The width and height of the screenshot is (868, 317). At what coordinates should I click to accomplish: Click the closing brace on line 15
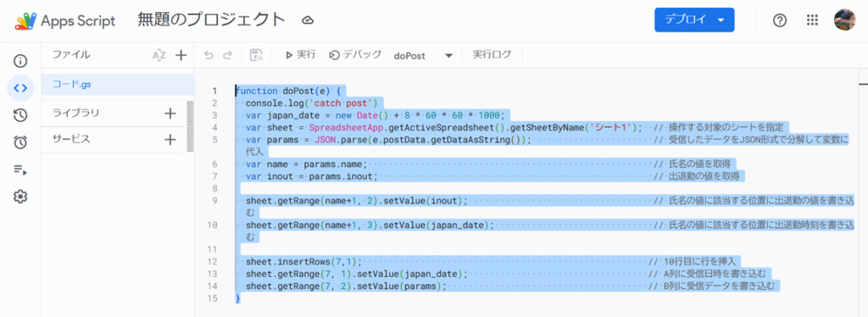coord(238,298)
